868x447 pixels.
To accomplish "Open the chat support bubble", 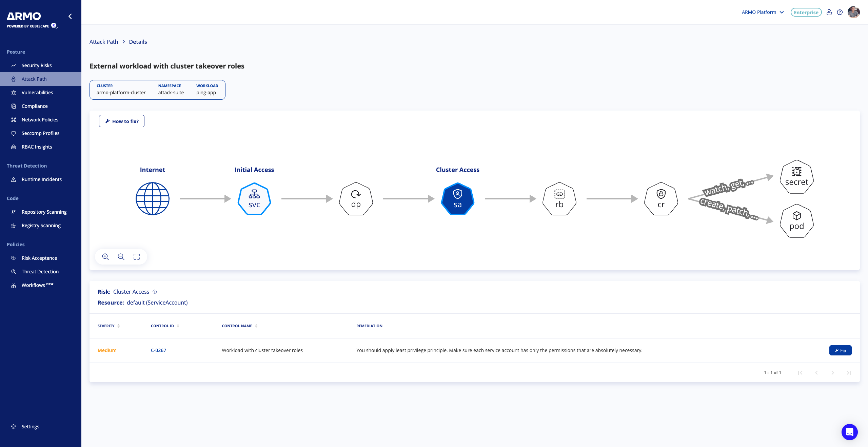I will click(849, 432).
